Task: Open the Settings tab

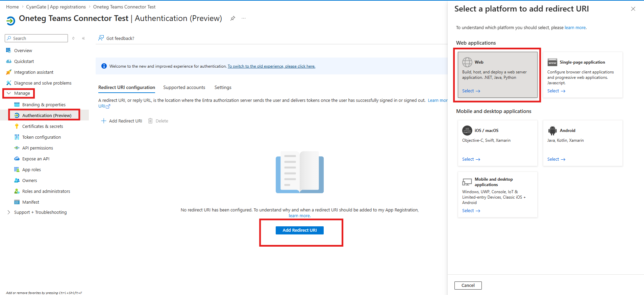Action: point(223,87)
